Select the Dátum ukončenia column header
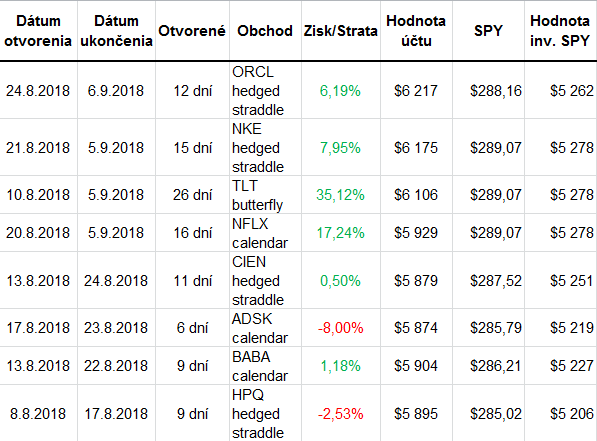 [116, 30]
